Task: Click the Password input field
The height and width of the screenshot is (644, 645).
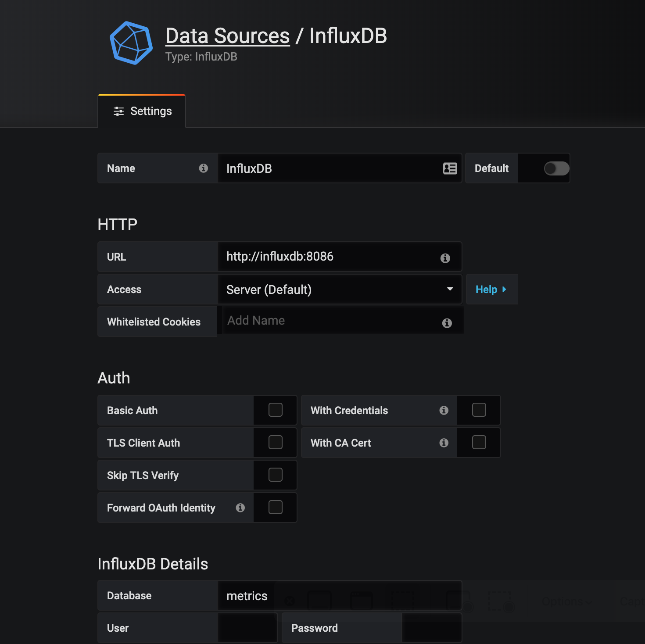Action: 432,628
